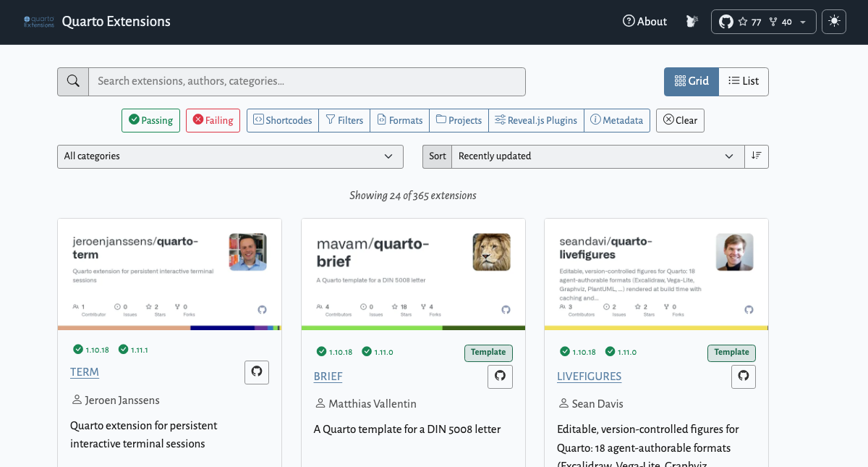Open the Quarto Extensions home title
The image size is (868, 467).
click(116, 22)
